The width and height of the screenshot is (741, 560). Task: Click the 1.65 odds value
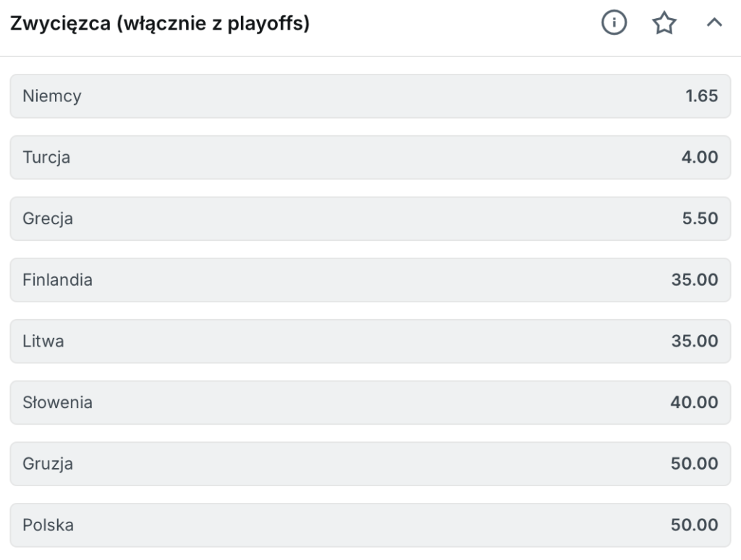(702, 96)
